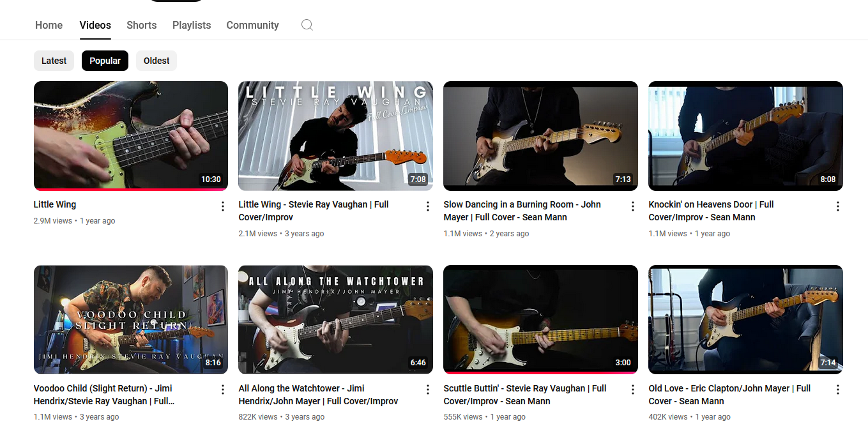Play the 10:30 Little Wing video thumbnail

pos(131,135)
